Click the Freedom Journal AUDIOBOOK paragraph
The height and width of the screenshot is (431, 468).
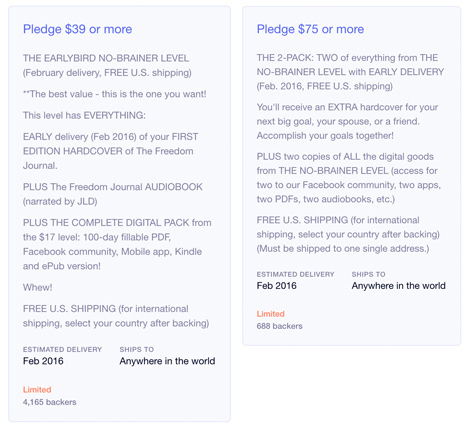tap(113, 194)
